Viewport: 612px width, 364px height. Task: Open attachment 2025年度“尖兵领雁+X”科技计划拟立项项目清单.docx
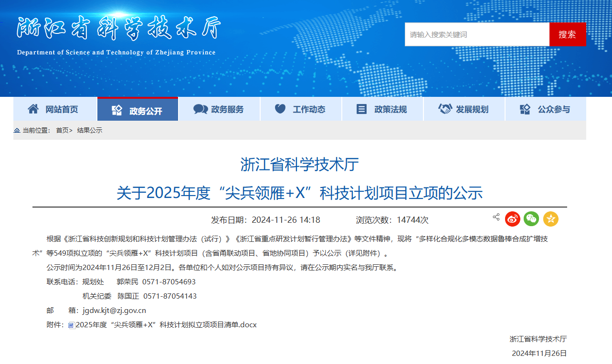pos(166,325)
